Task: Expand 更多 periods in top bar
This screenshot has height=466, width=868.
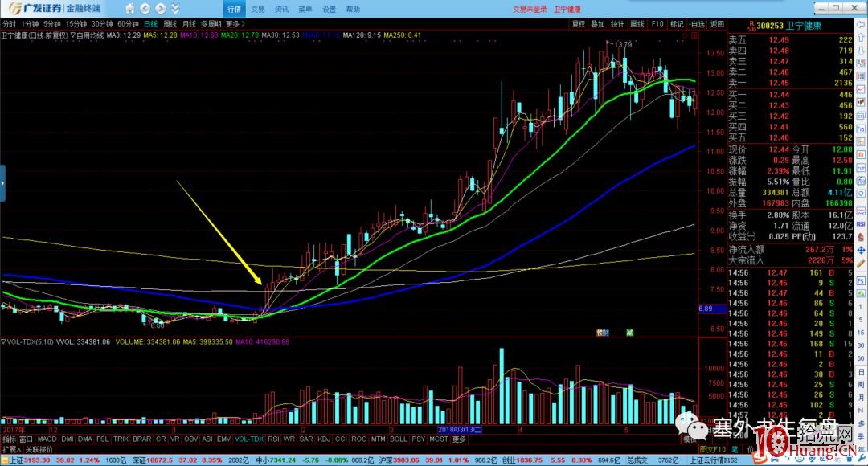Action: (x=235, y=24)
